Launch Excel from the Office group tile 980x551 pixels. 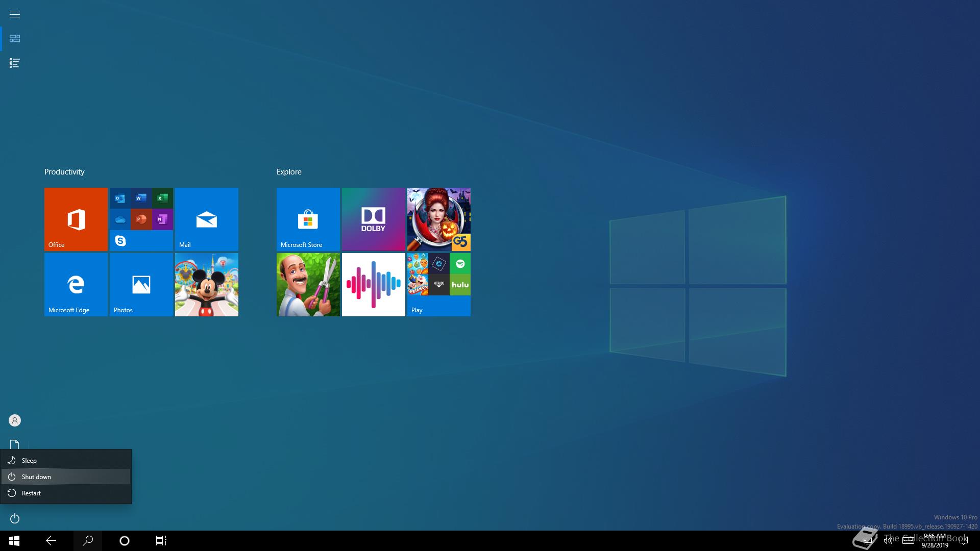coord(162,198)
